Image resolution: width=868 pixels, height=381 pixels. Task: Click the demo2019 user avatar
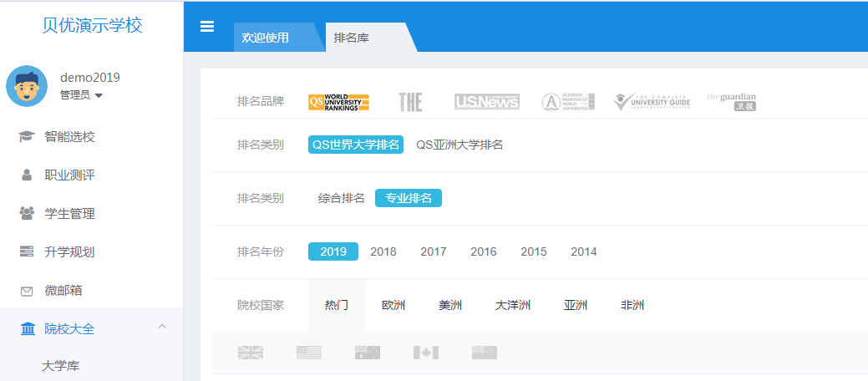point(27,86)
